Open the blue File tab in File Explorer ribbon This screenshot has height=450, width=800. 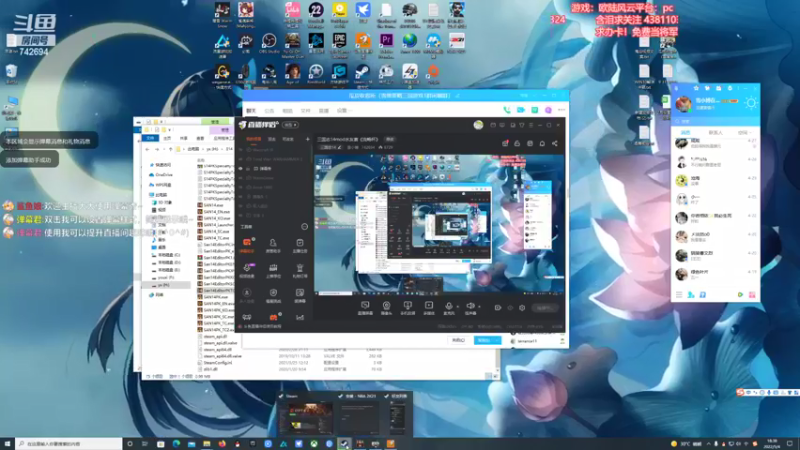click(x=150, y=138)
